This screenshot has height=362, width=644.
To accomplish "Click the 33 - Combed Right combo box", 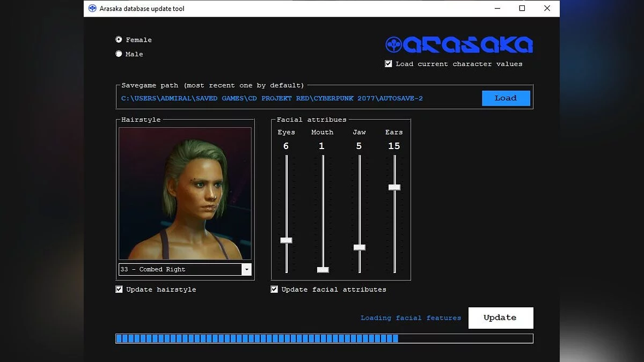I will click(180, 269).
